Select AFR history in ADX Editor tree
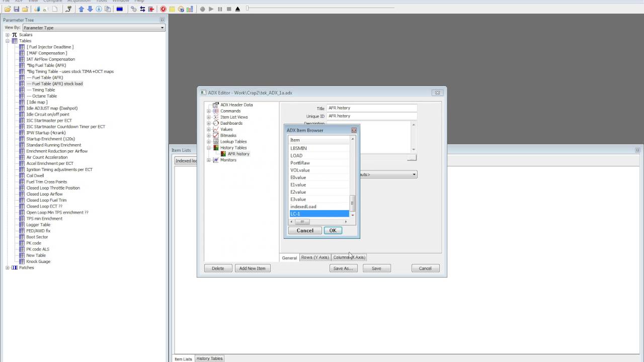Screen dimensions: 644x362 238,154
